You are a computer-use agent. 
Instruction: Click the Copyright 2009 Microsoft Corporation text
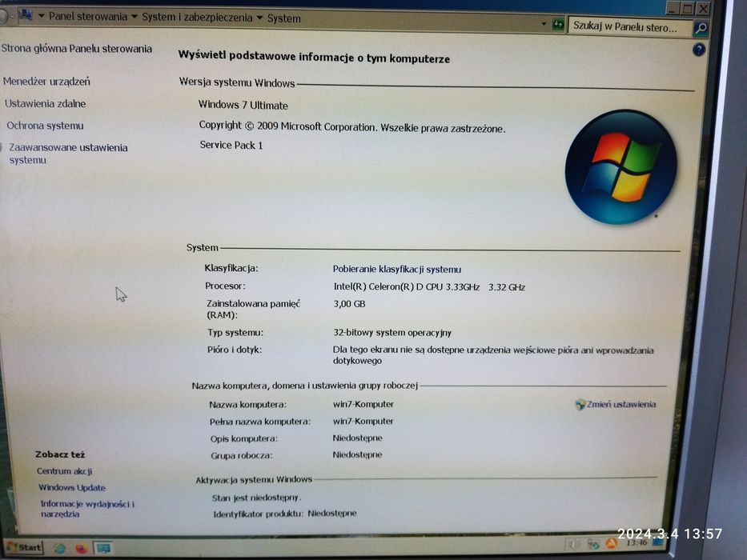[x=352, y=126]
